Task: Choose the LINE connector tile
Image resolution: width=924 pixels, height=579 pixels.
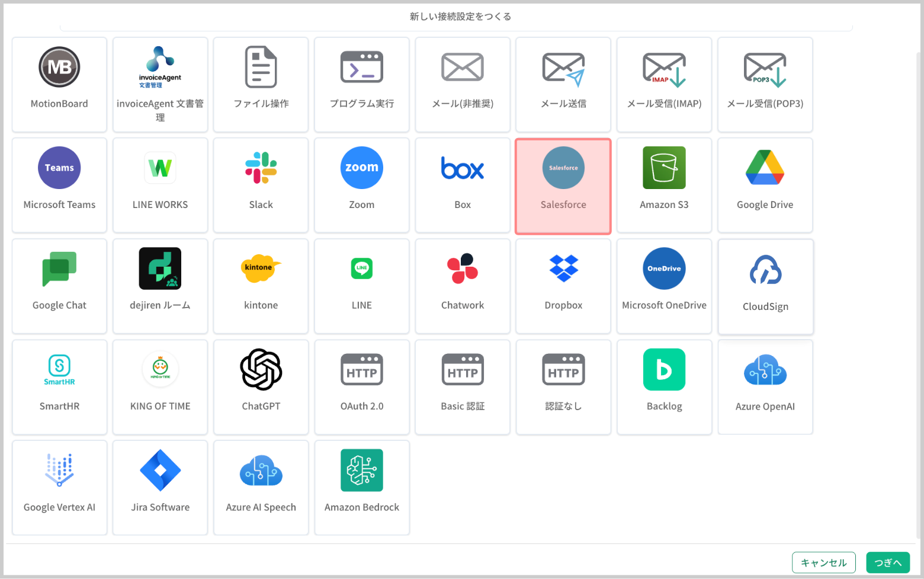Action: [362, 286]
